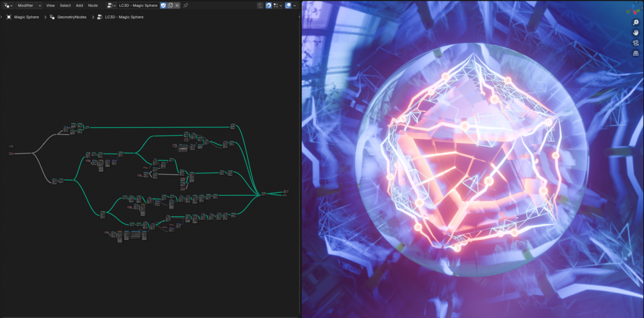Viewport: 644px width, 318px height.
Task: Open the editor type selector
Action: pos(8,5)
